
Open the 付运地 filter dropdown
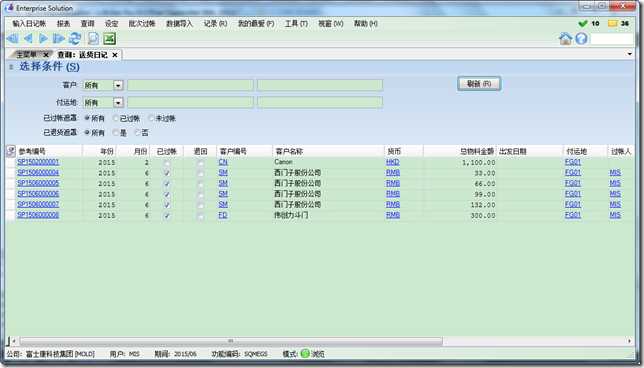click(118, 103)
